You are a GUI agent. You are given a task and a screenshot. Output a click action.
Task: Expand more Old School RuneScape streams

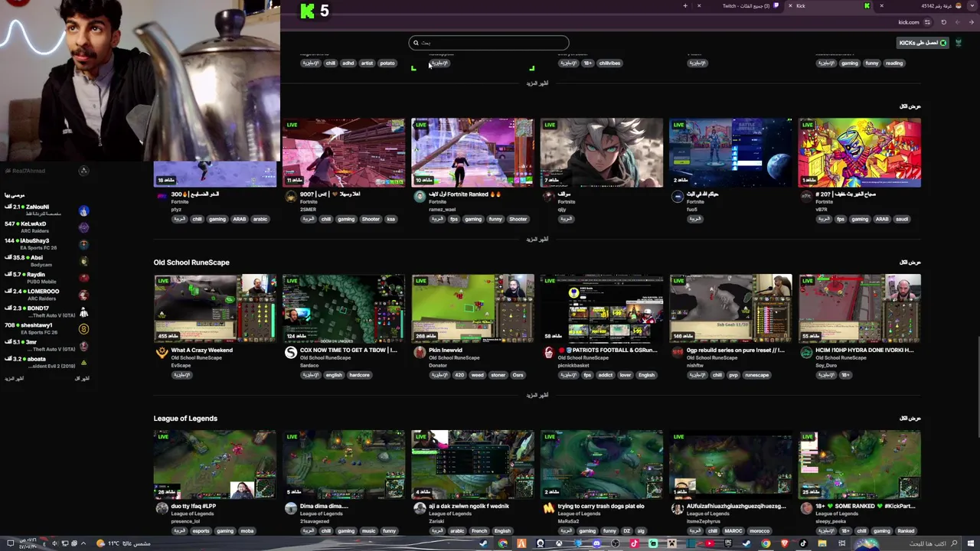click(537, 395)
